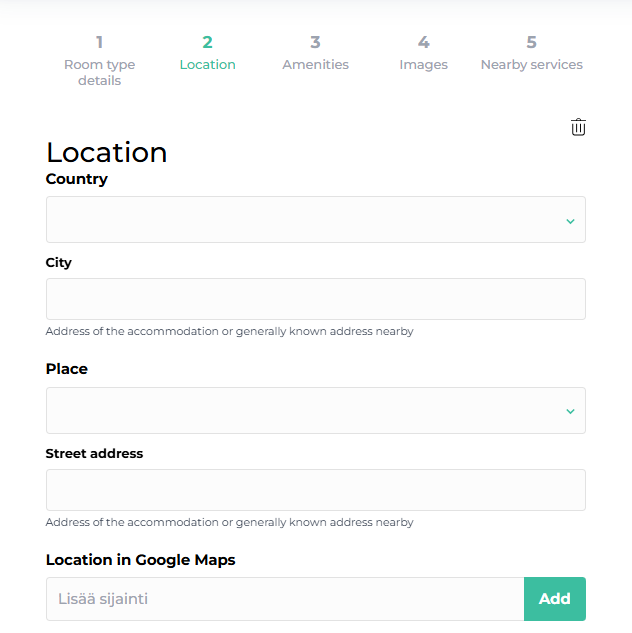
Task: Click the Country field label
Action: point(77,179)
